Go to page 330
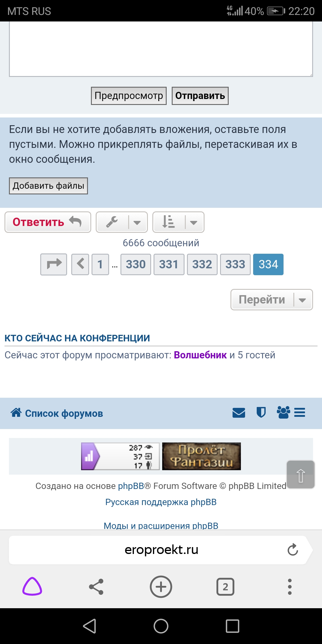Screen dimensions: 322x644 pos(136,264)
